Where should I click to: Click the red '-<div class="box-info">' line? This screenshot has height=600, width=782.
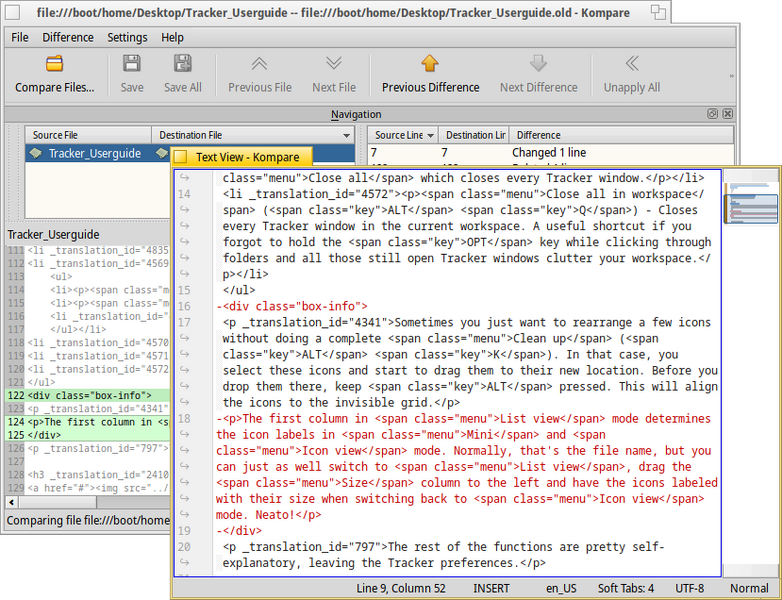(292, 306)
